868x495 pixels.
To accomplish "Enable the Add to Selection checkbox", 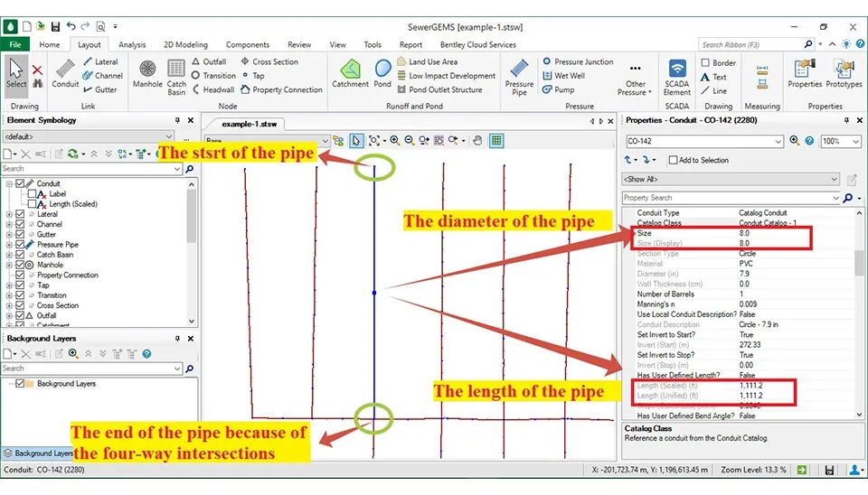I will coord(673,160).
